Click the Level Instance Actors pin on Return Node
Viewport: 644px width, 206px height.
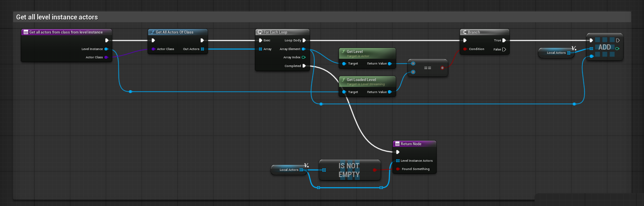click(x=398, y=160)
